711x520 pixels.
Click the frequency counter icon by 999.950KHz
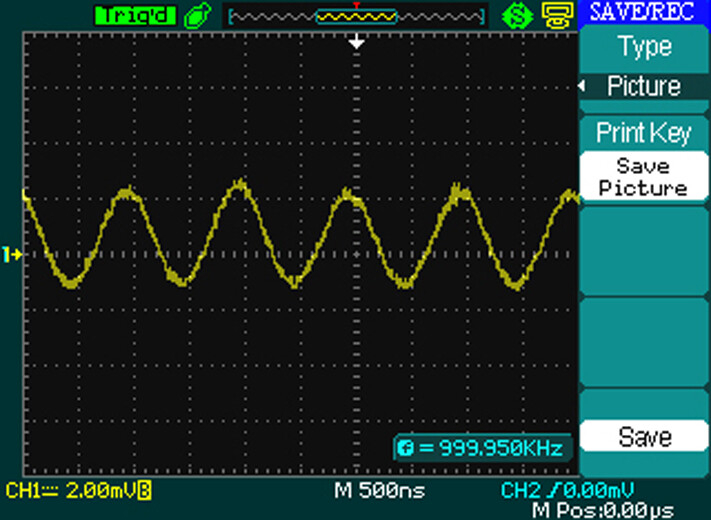point(406,447)
